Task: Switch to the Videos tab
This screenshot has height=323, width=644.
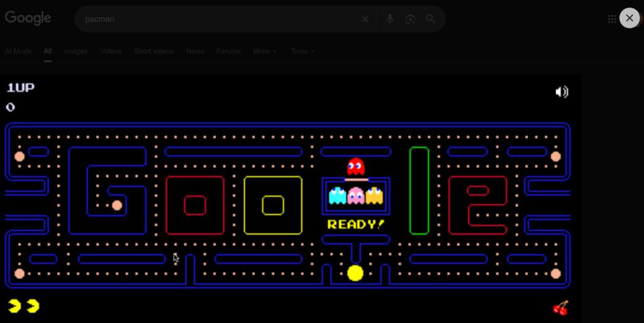Action: 111,51
